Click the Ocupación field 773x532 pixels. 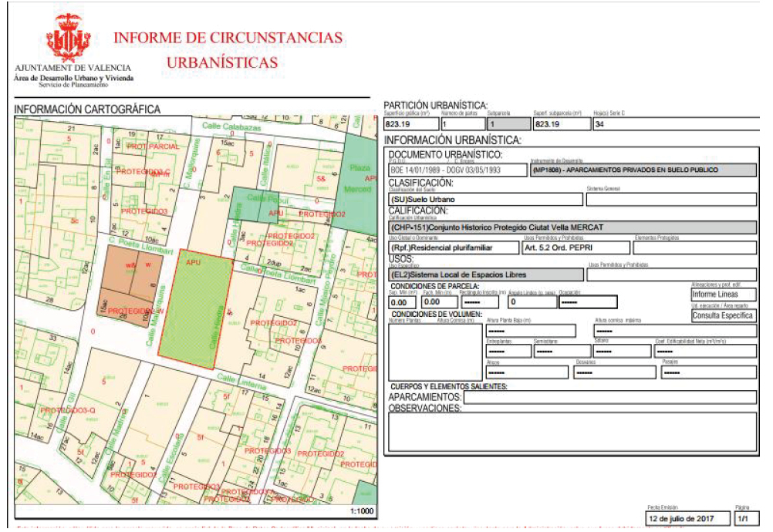pyautogui.click(x=588, y=302)
